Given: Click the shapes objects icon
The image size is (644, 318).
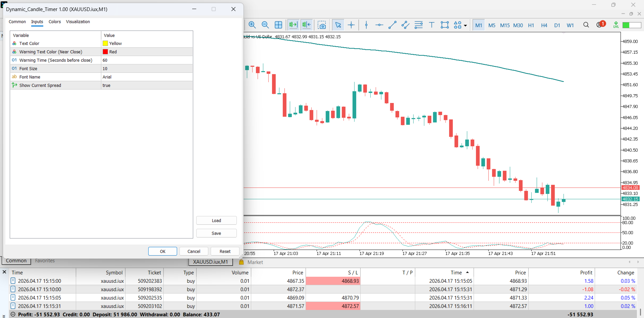Looking at the screenshot, I should (x=458, y=25).
